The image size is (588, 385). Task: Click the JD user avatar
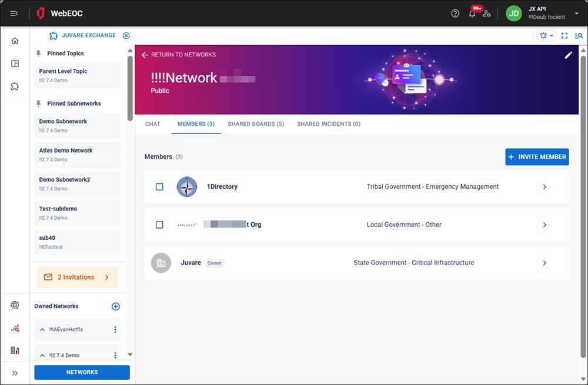[x=514, y=14]
